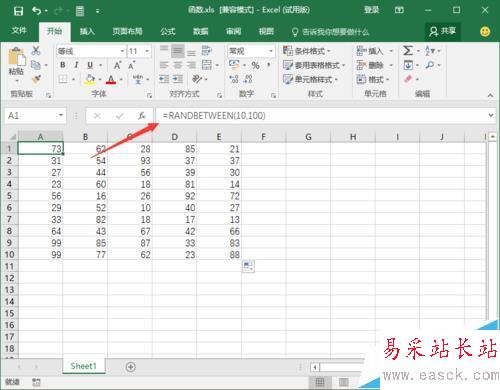Click the Share button
The width and height of the screenshot is (500, 390).
pyautogui.click(x=443, y=31)
